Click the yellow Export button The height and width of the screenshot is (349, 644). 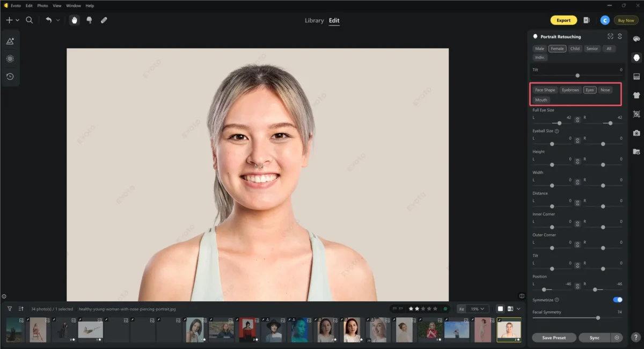563,20
